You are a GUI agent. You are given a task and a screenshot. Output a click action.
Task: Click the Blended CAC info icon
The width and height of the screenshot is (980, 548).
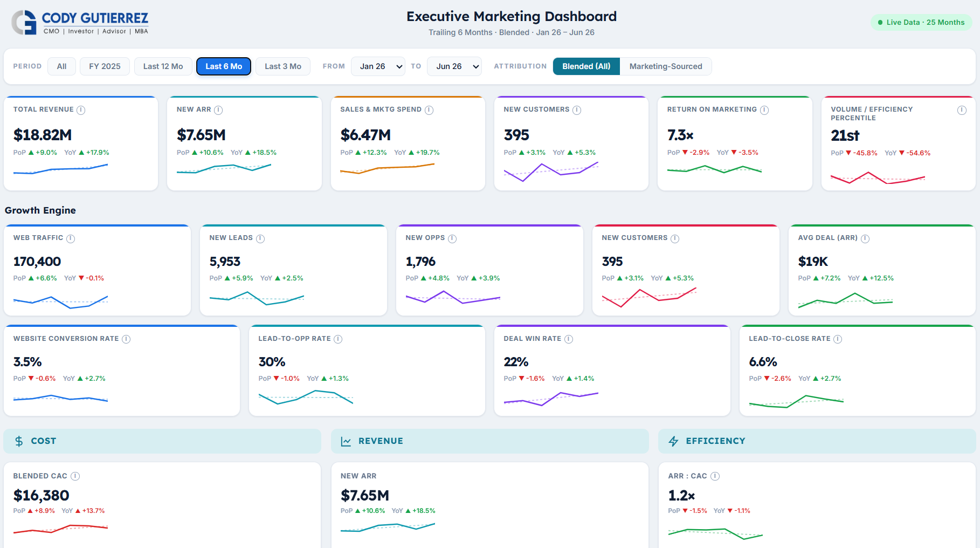coord(75,476)
